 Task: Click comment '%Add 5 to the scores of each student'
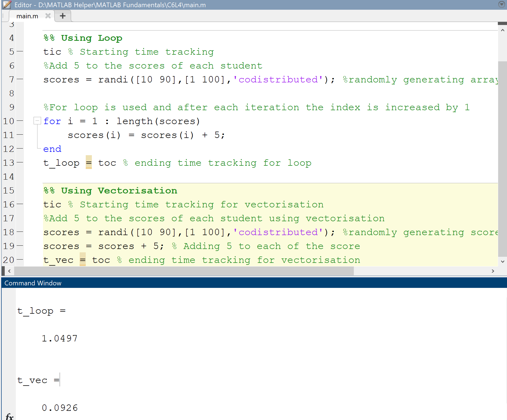pyautogui.click(x=153, y=66)
